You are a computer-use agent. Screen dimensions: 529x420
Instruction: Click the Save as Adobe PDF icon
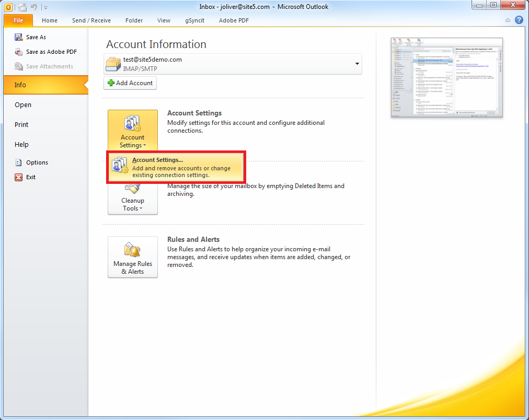(x=18, y=52)
